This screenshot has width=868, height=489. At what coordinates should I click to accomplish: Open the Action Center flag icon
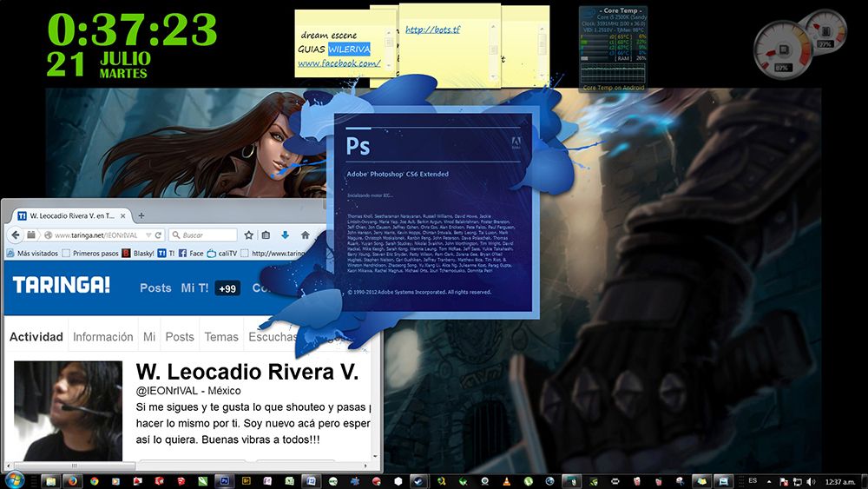(784, 482)
